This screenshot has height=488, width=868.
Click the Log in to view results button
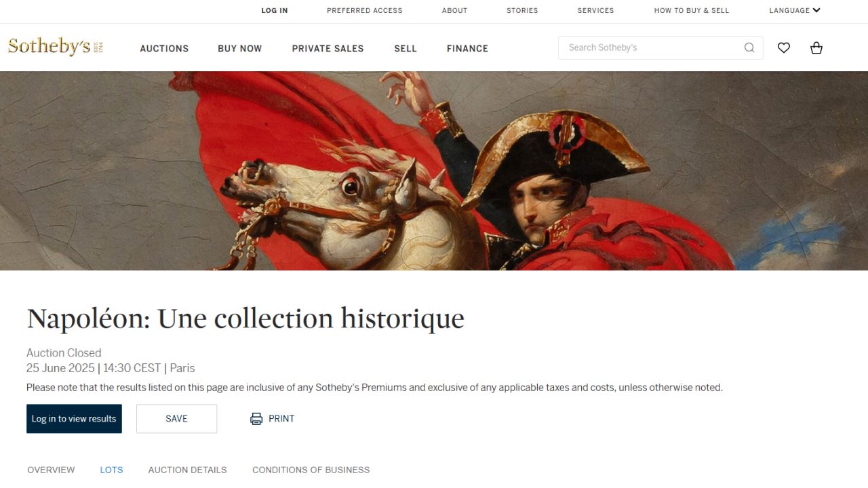point(74,419)
